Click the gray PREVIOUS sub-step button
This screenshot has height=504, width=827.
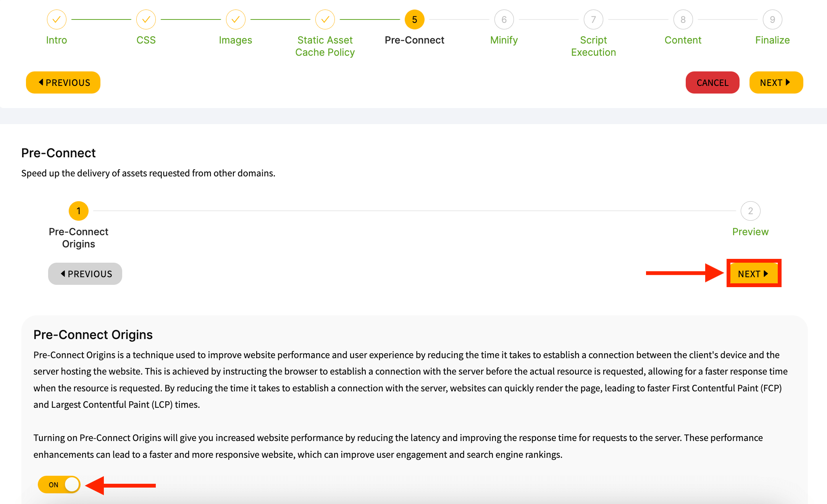pos(85,274)
